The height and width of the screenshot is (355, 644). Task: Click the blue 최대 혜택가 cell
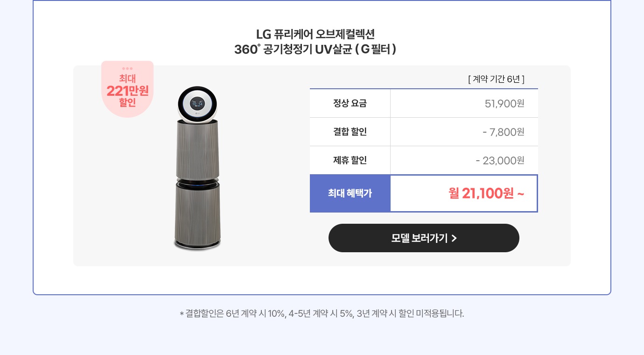[x=350, y=193]
